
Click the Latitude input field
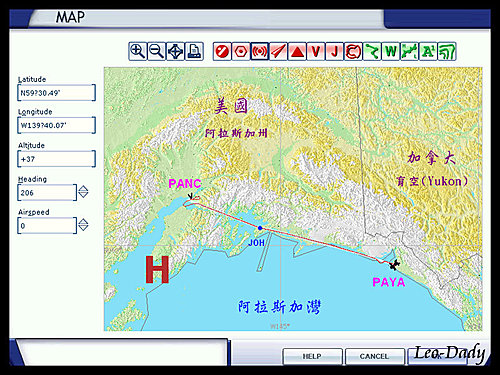pyautogui.click(x=56, y=93)
